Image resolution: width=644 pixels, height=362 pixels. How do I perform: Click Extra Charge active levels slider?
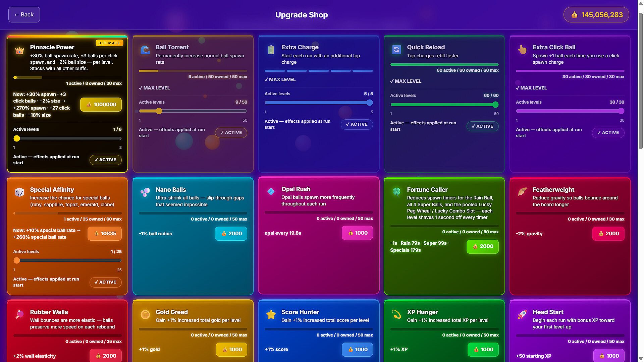click(x=319, y=103)
